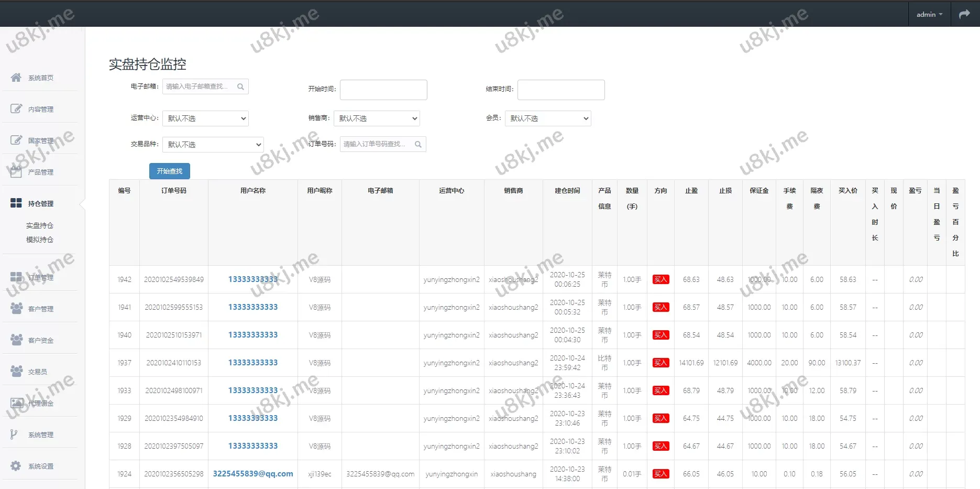Click the gear icon for 系统设置

16,466
